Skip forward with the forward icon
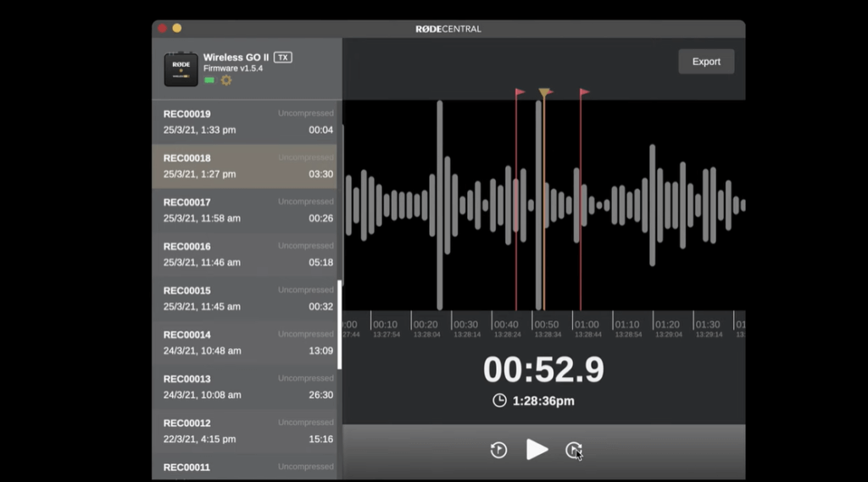The height and width of the screenshot is (482, 868). tap(574, 450)
